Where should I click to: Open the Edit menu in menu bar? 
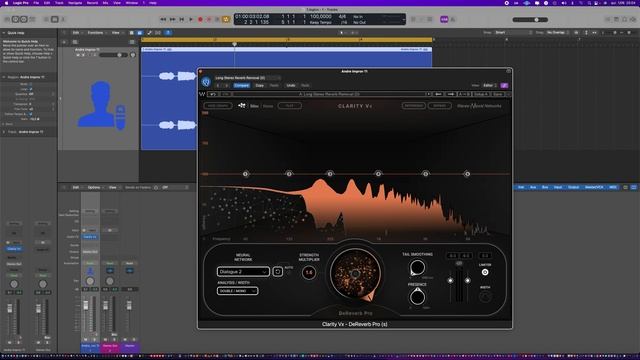pyautogui.click(x=47, y=2)
